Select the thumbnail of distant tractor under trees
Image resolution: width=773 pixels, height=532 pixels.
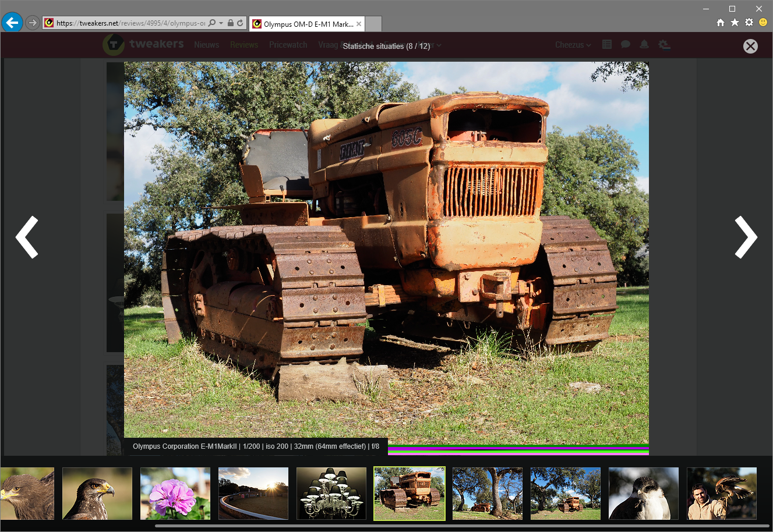pos(566,494)
